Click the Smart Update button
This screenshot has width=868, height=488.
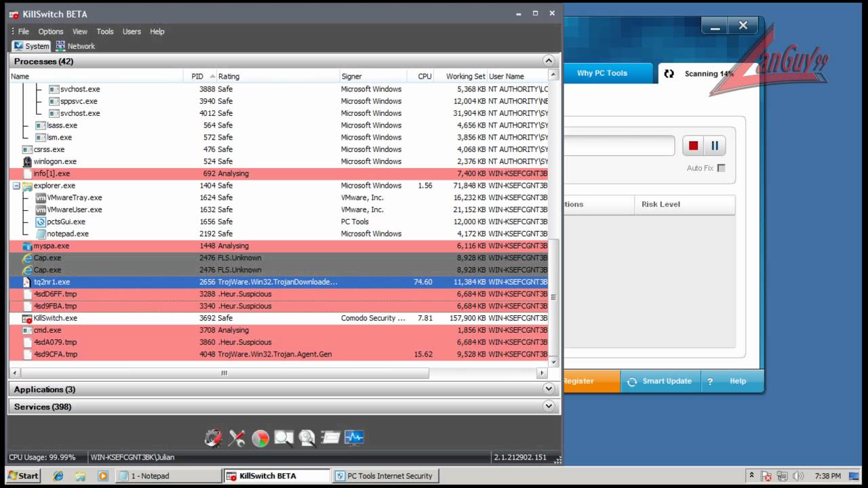[x=659, y=381]
